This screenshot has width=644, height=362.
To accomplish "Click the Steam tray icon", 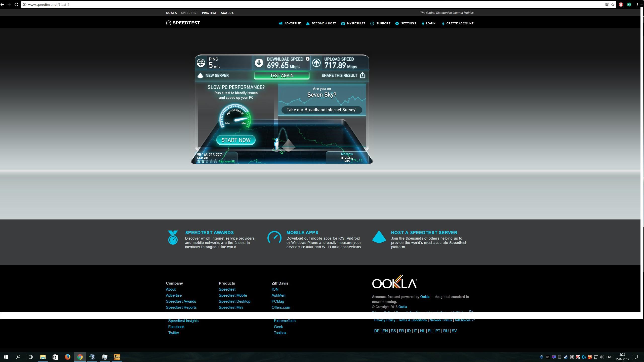I will (566, 357).
